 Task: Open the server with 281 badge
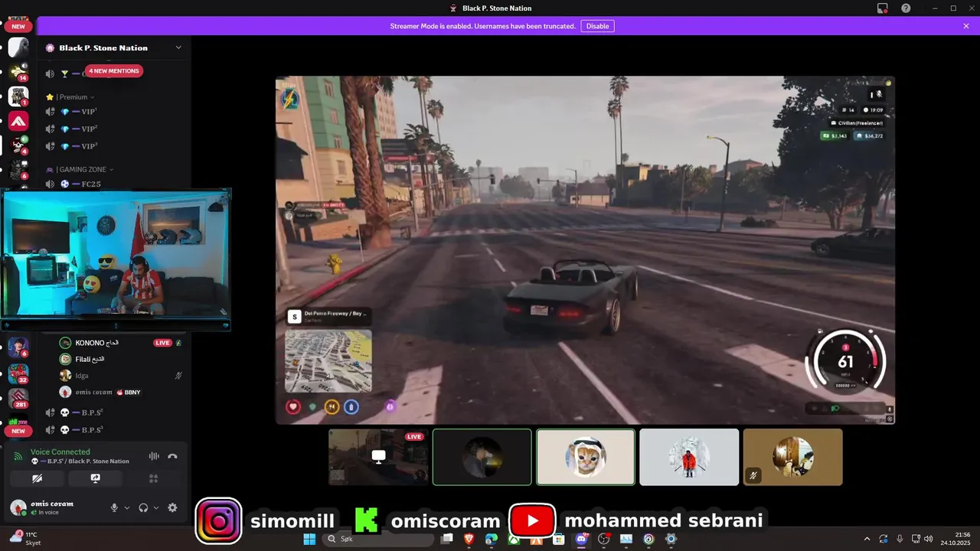[x=18, y=398]
